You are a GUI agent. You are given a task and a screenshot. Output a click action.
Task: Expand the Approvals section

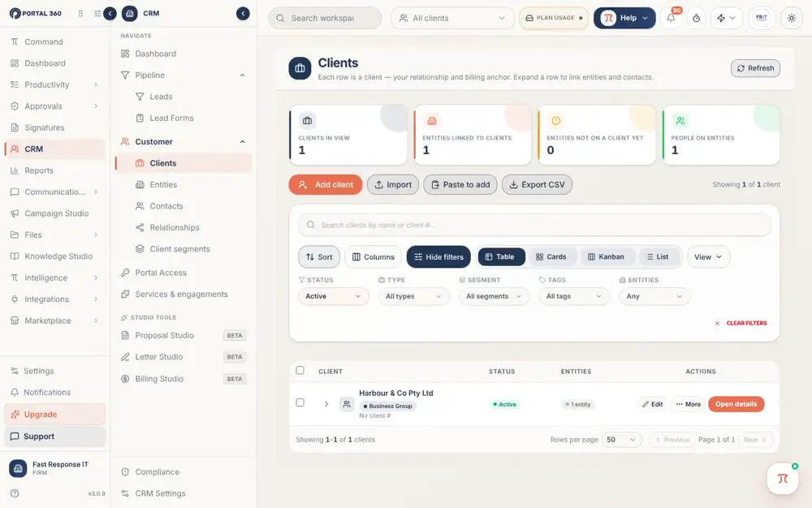pyautogui.click(x=54, y=106)
